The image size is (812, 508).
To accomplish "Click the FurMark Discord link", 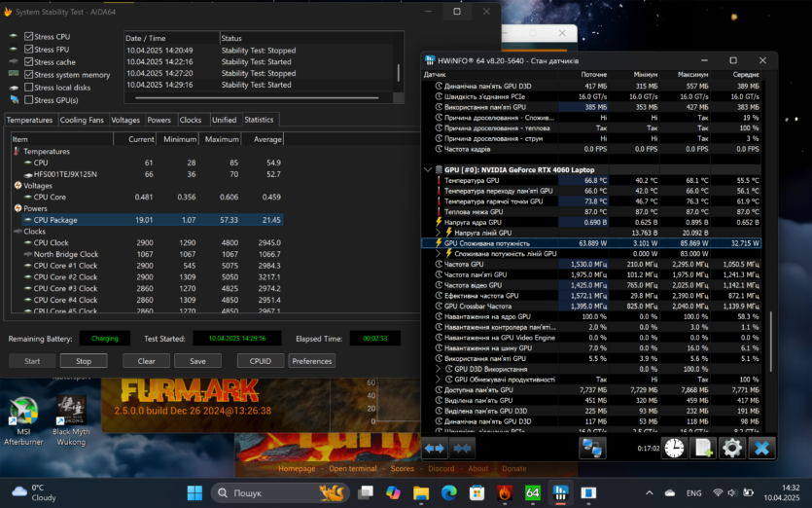I will pyautogui.click(x=441, y=469).
